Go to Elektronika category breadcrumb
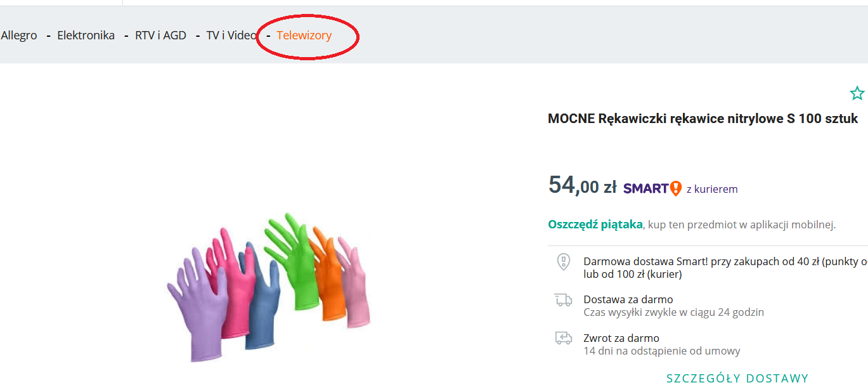This screenshot has width=868, height=385. [86, 36]
